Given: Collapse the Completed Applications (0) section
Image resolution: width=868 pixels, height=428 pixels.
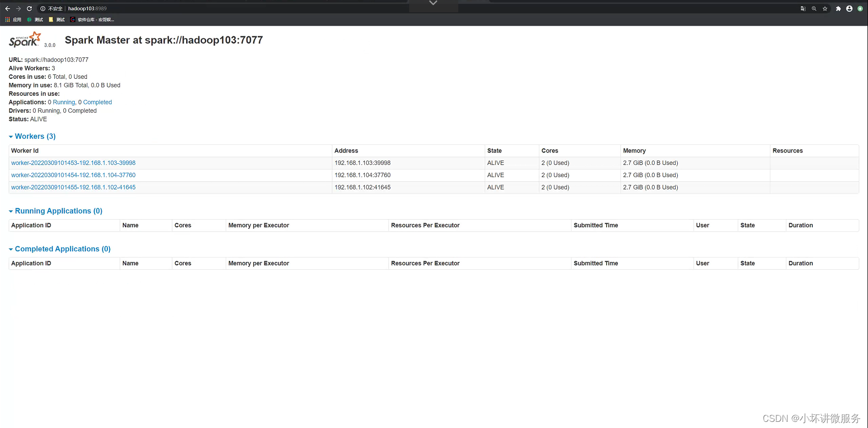Looking at the screenshot, I should tap(60, 249).
